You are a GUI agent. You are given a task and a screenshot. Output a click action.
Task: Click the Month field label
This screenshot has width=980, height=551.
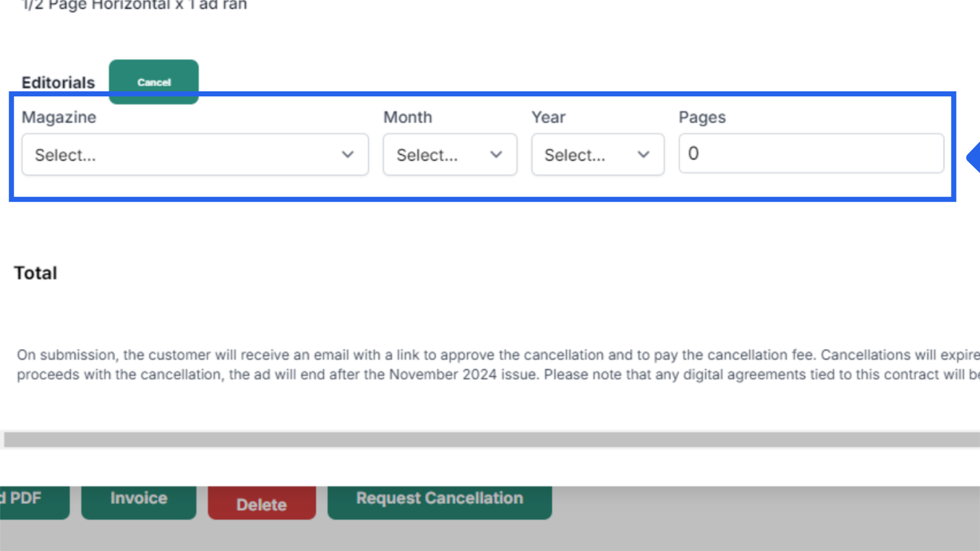[408, 117]
